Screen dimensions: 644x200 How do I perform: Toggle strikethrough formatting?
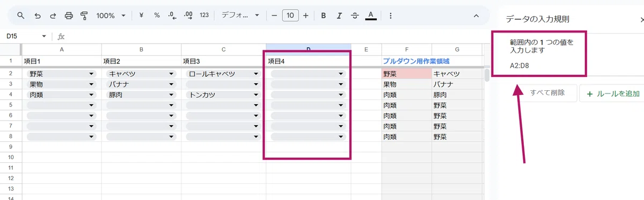tap(355, 16)
